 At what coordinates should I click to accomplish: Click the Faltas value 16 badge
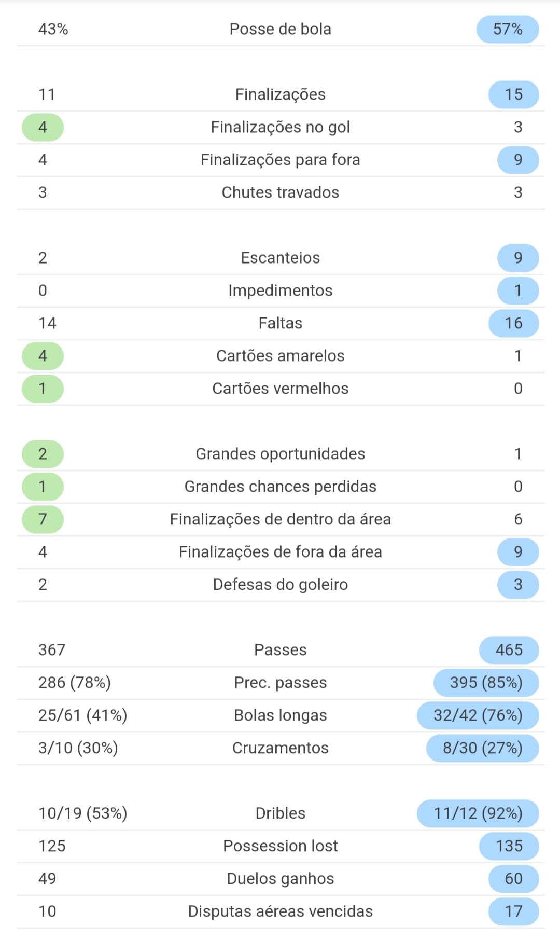tap(513, 323)
